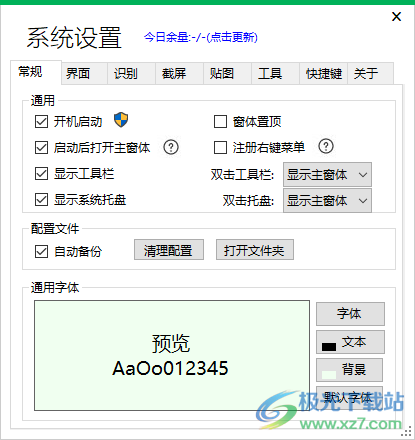This screenshot has height=440, width=415.
Task: Enable the 窗体置顶 checkbox
Action: 220,122
